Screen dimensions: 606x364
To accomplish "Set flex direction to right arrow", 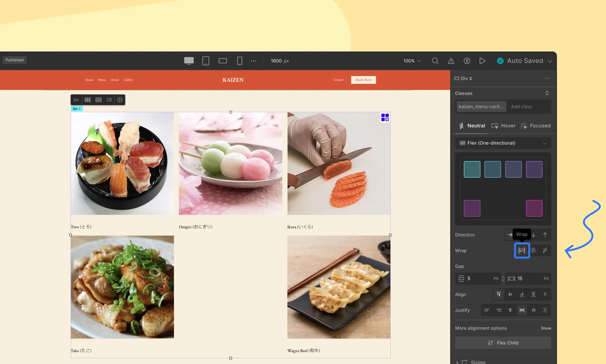I will click(510, 235).
